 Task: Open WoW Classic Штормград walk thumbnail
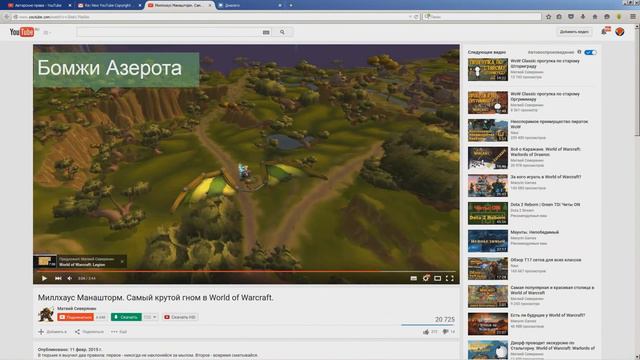coord(488,69)
